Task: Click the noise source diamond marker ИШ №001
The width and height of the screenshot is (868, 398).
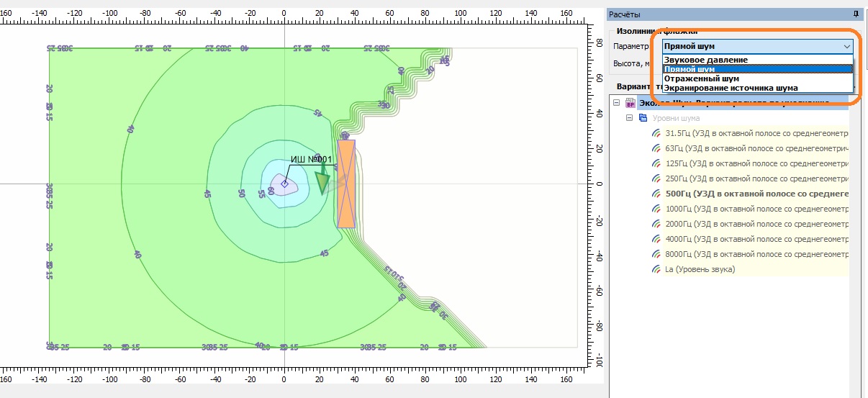Action: coord(284,184)
